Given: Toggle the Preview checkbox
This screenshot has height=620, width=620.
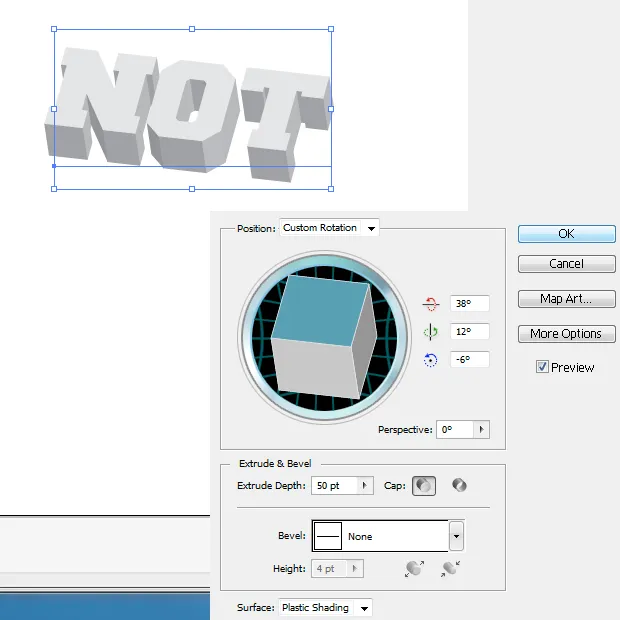Looking at the screenshot, I should point(542,367).
